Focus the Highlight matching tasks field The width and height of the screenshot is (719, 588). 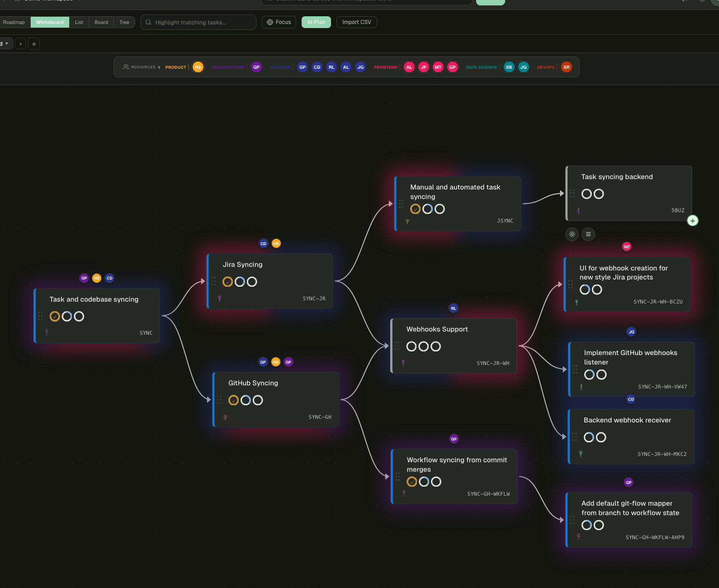point(199,22)
